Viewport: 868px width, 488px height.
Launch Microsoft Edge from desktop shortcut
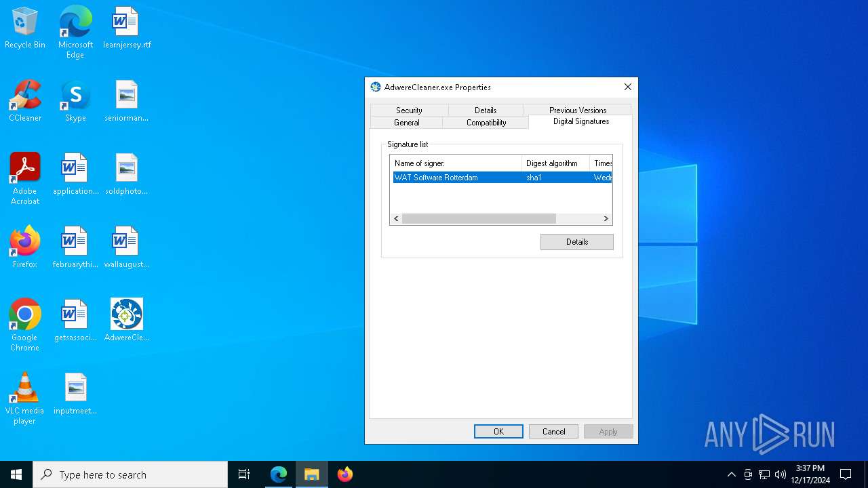tap(75, 32)
